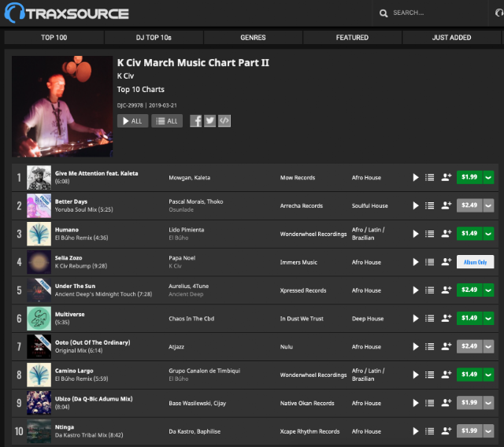This screenshot has height=447, width=504.
Task: Go to the FEATURED tab
Action: [x=352, y=38]
